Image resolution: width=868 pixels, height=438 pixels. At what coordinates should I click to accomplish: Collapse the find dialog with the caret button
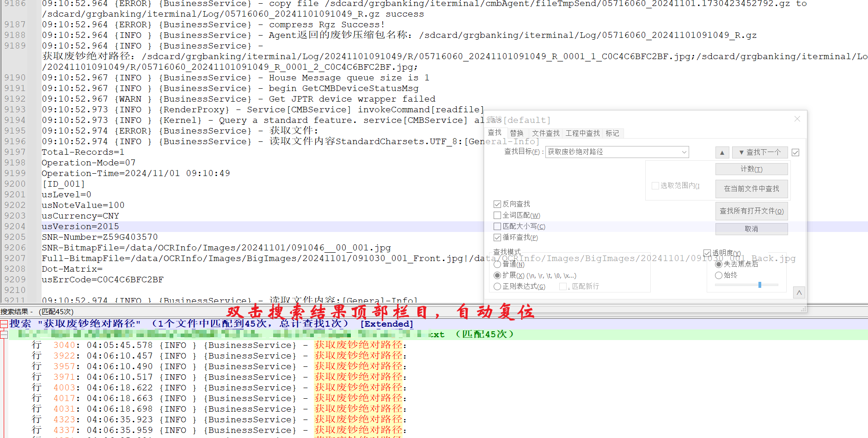tap(799, 292)
